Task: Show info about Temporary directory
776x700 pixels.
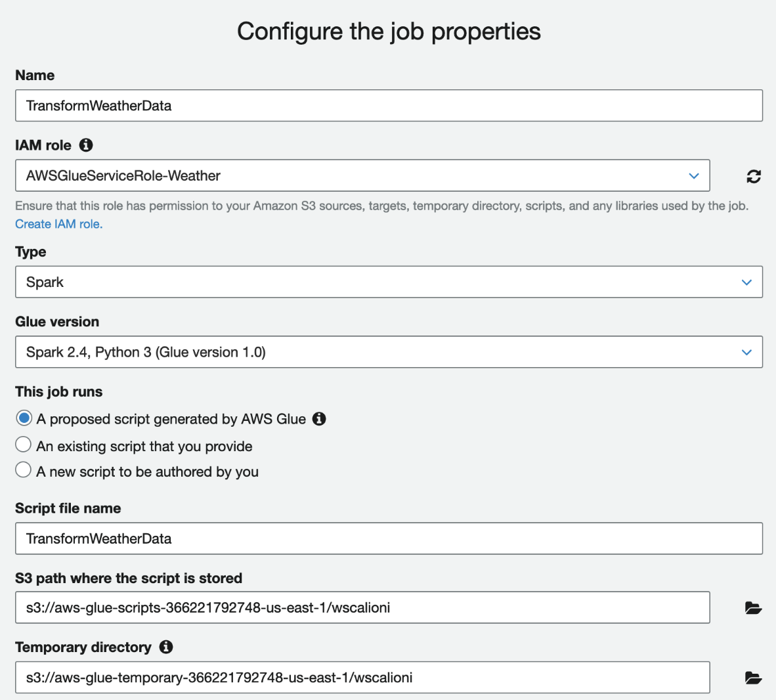Action: click(x=166, y=647)
